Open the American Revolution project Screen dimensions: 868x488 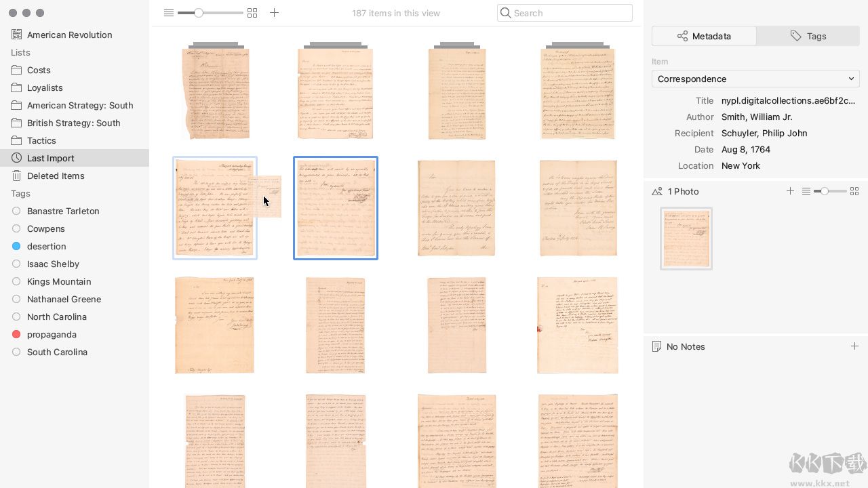point(69,35)
